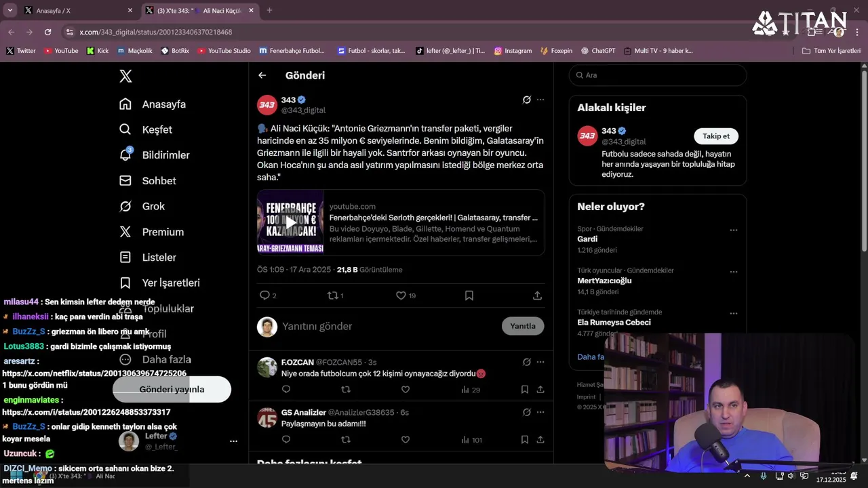Open Anasayfa home in the sidebar
The image size is (868, 488).
(x=153, y=104)
